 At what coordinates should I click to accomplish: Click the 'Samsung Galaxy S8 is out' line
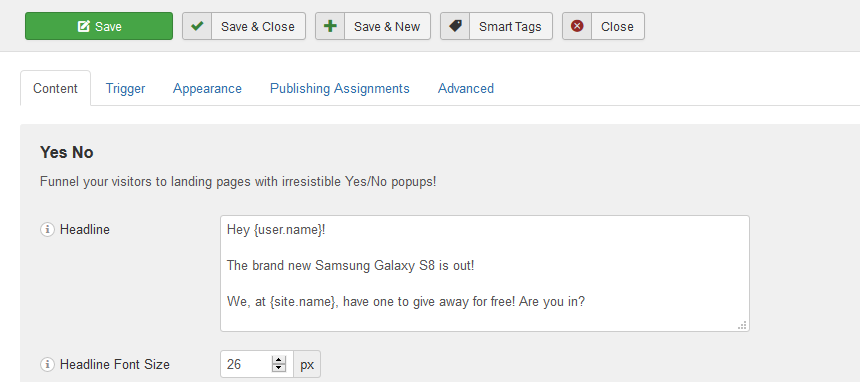(x=350, y=266)
